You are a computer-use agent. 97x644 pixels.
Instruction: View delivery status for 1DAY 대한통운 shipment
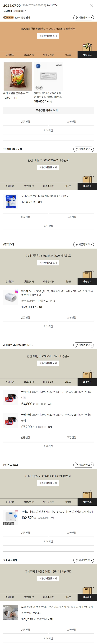48,36
